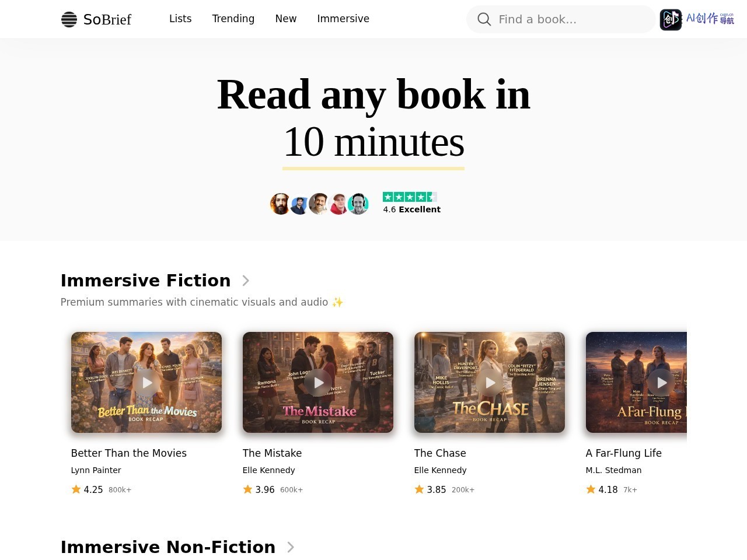
Task: Expand Immersive Fiction with the chevron
Action: point(246,281)
